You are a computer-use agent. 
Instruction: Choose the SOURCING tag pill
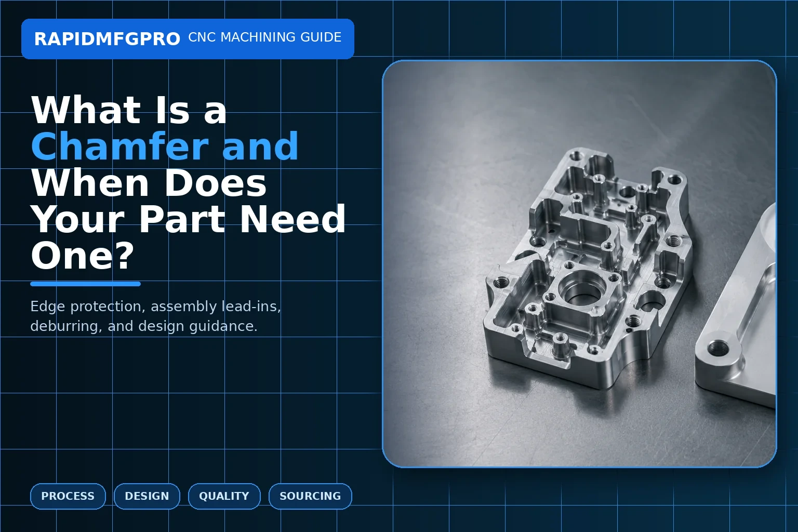coord(310,496)
